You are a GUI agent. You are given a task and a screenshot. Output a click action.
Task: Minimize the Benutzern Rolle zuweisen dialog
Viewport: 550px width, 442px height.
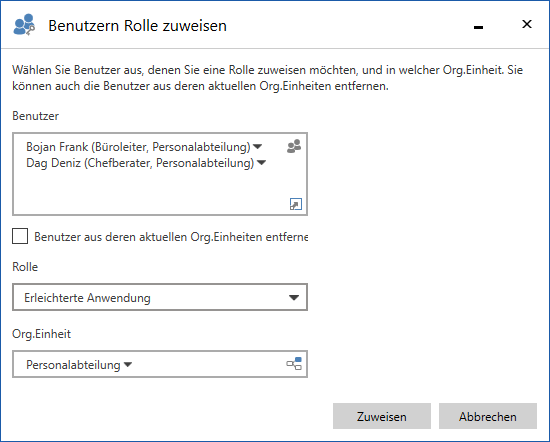pos(478,27)
